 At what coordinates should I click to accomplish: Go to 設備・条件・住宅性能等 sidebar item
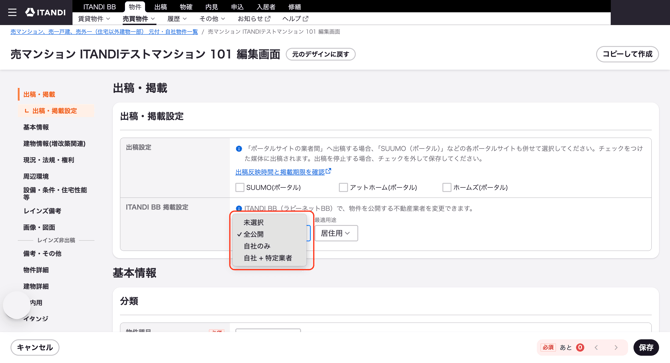[55, 193]
